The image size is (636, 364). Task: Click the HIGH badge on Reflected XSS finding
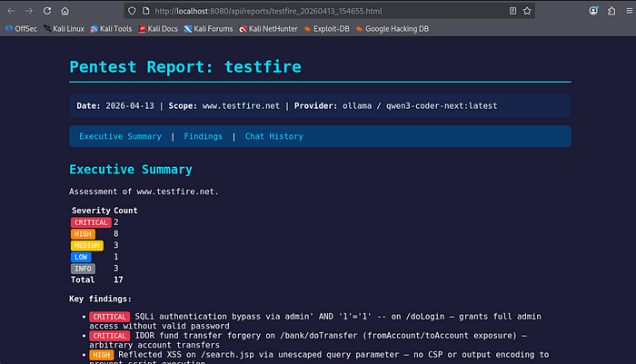click(102, 355)
